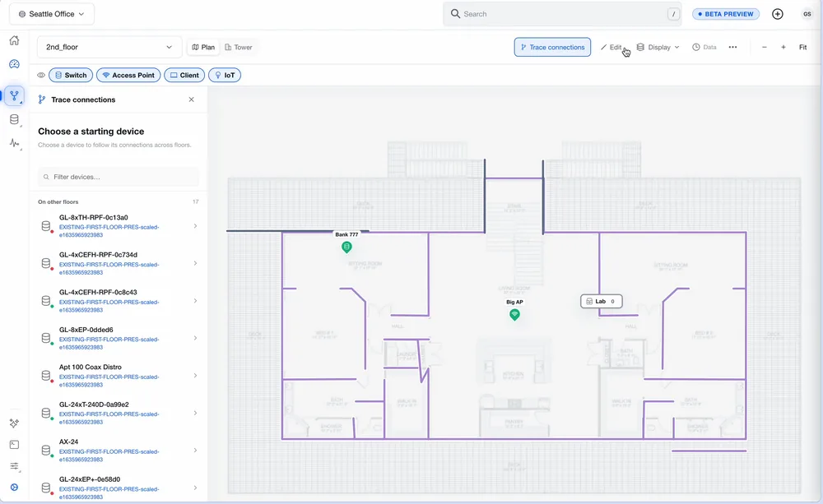The height and width of the screenshot is (504, 823).
Task: Select the GL-24xEP+-0e58d0 device name
Action: click(90, 479)
